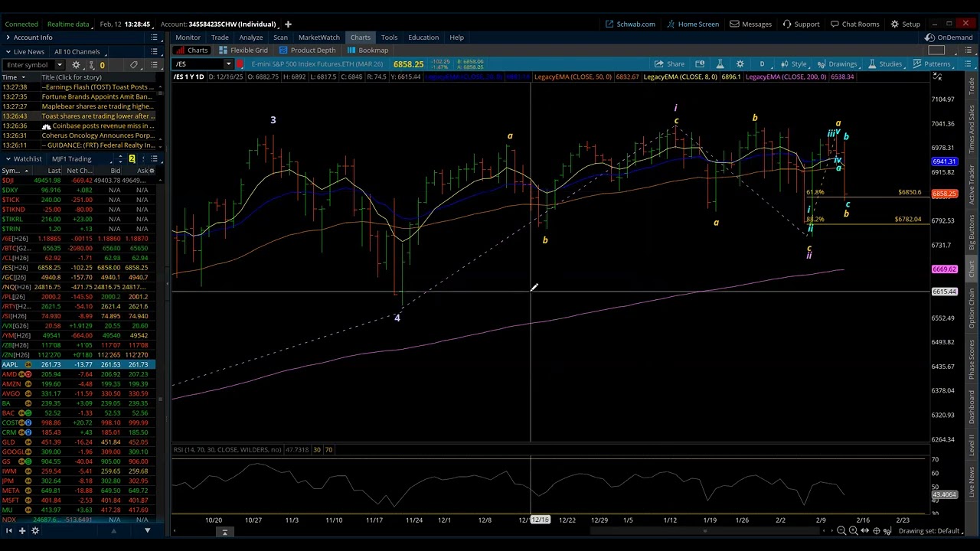Open the Tools tab
The height and width of the screenshot is (551, 980).
389,37
